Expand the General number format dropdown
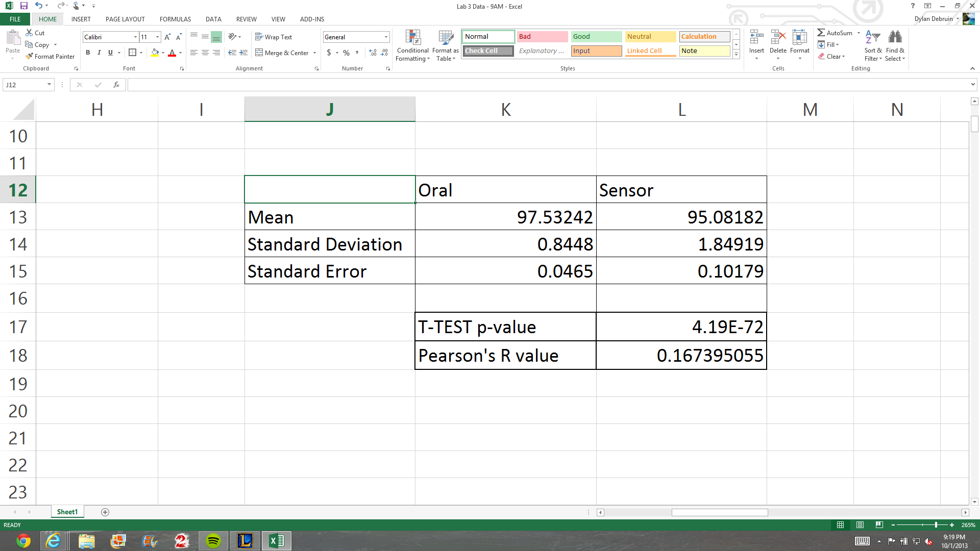 coord(386,37)
